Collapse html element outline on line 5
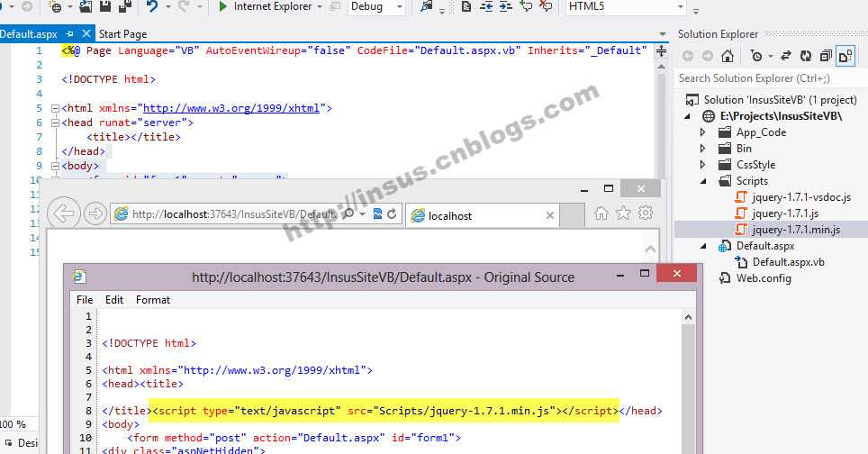The image size is (868, 454). click(x=55, y=108)
